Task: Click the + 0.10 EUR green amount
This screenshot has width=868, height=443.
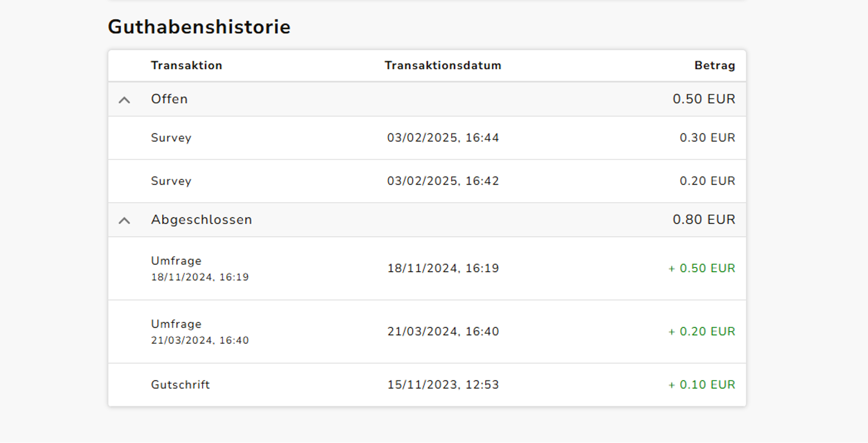Action: [x=702, y=385]
